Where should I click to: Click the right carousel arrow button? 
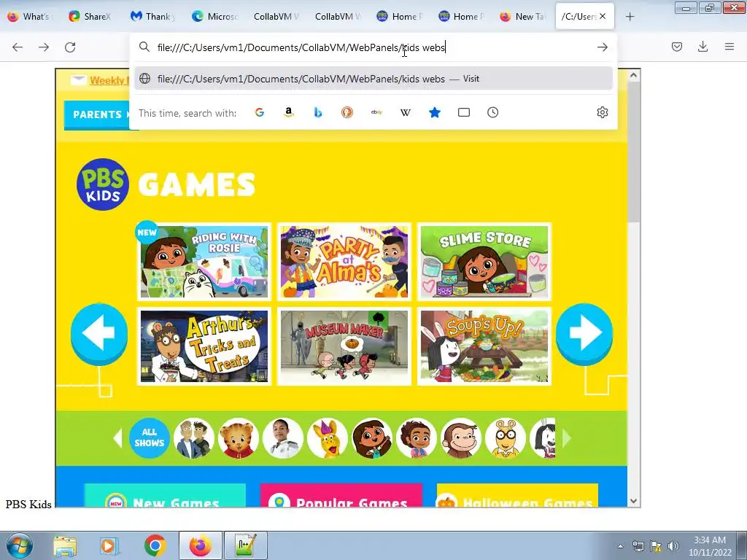coord(584,333)
